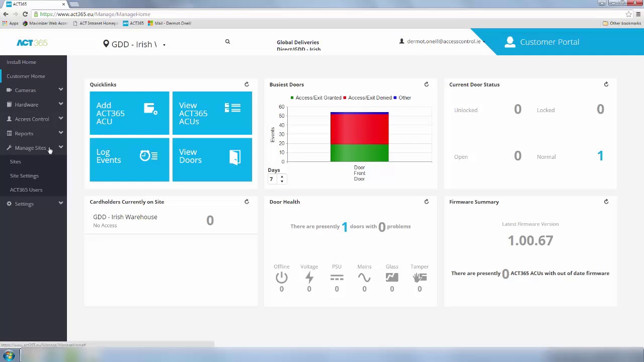Click the PSU status icon
The image size is (644, 362).
point(337,278)
